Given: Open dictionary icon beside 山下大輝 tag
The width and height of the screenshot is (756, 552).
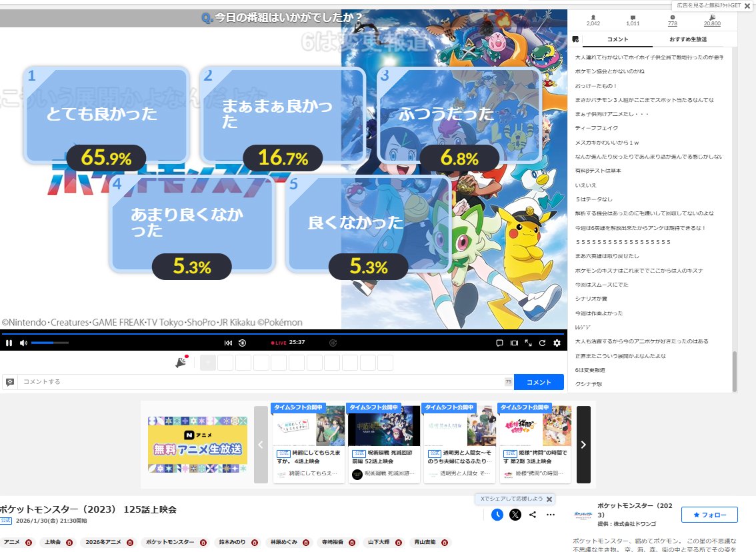Looking at the screenshot, I should point(399,543).
